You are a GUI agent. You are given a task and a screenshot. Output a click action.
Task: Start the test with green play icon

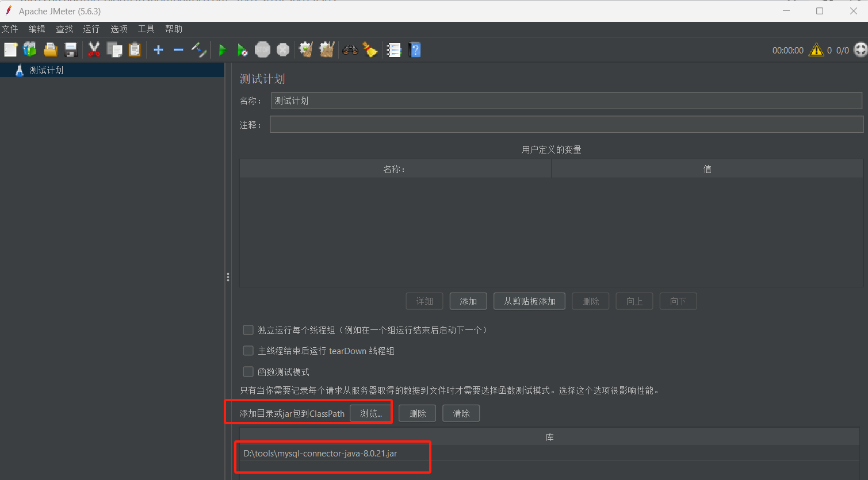pos(223,50)
